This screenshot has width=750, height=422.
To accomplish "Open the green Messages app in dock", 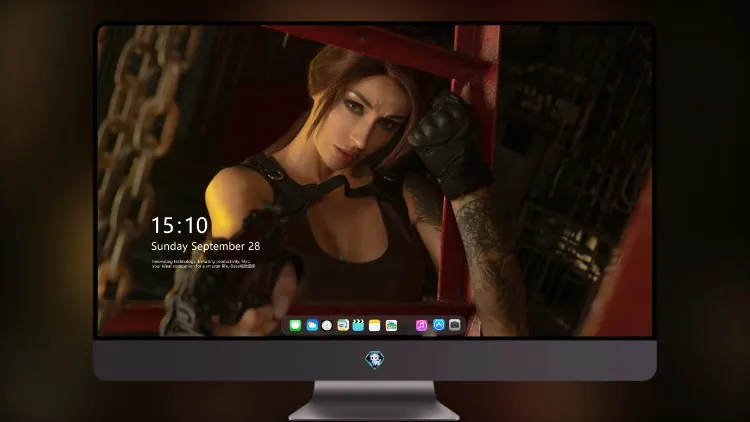I will (295, 326).
